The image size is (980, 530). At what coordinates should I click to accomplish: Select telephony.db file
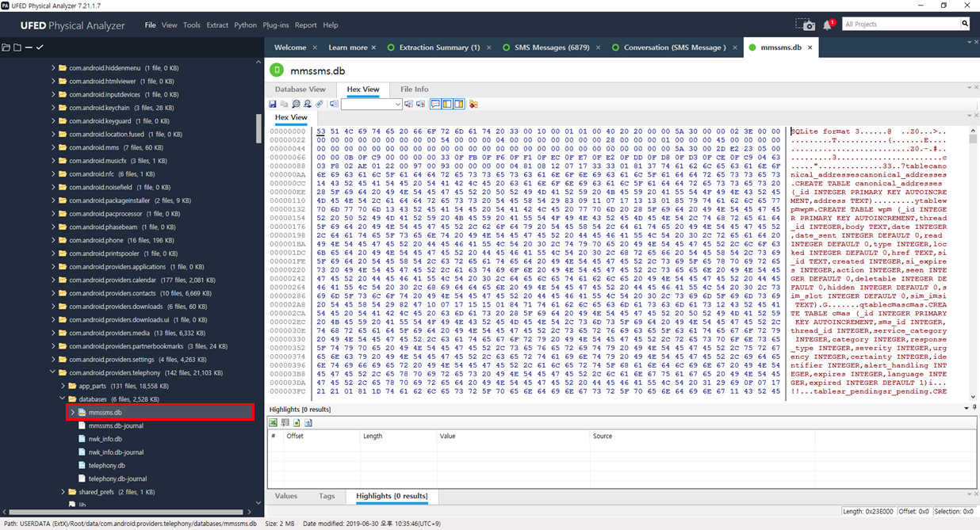pyautogui.click(x=107, y=466)
